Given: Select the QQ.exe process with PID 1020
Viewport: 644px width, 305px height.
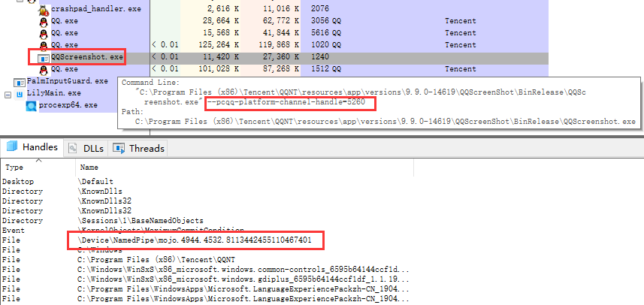Looking at the screenshot, I should (x=65, y=45).
